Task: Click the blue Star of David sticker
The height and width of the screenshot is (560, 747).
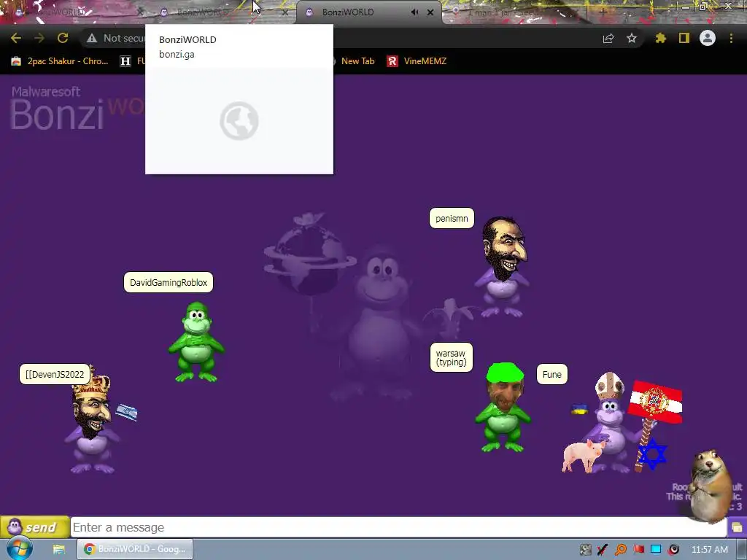Action: (652, 454)
